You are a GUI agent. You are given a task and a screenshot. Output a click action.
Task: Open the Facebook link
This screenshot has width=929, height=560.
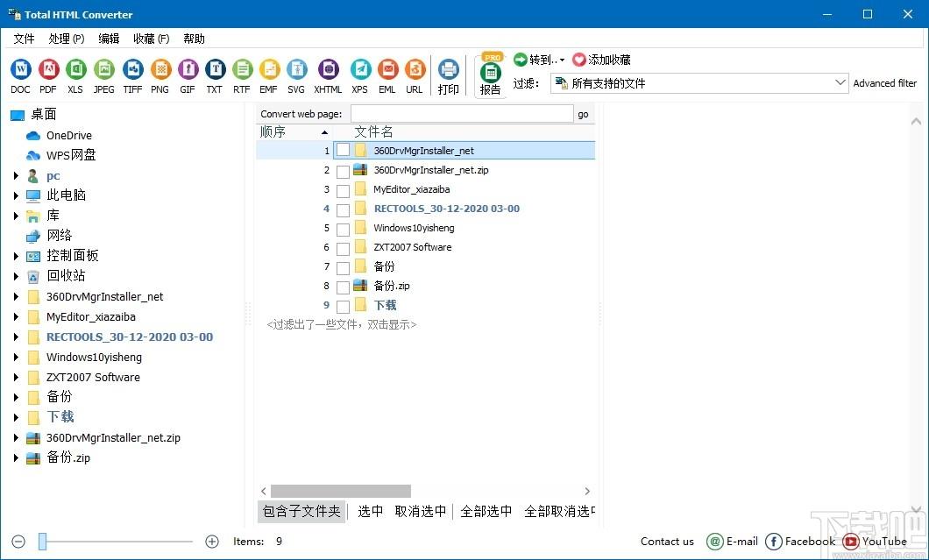[x=800, y=541]
